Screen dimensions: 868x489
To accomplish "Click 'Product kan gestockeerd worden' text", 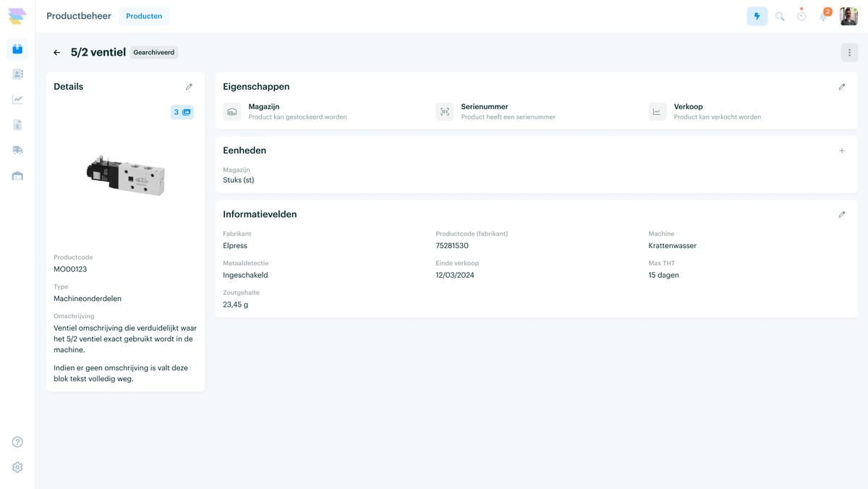I will (x=297, y=117).
